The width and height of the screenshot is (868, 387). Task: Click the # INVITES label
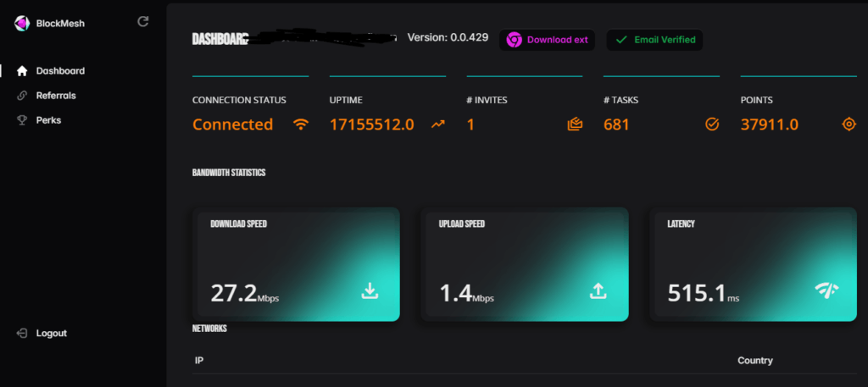coord(487,100)
